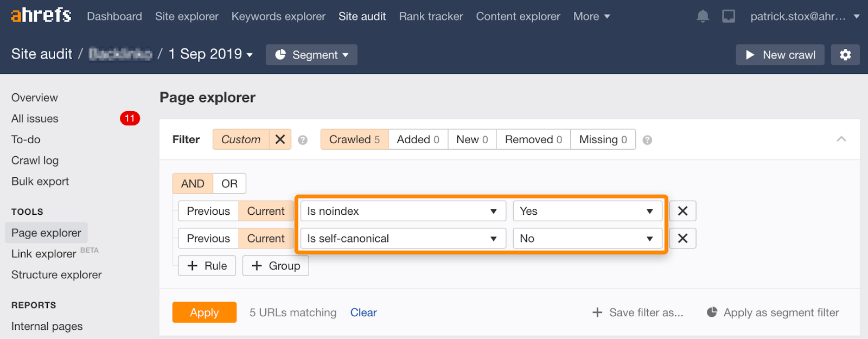This screenshot has height=339, width=868.
Task: Click help icon beside Missing tab
Action: tap(647, 140)
